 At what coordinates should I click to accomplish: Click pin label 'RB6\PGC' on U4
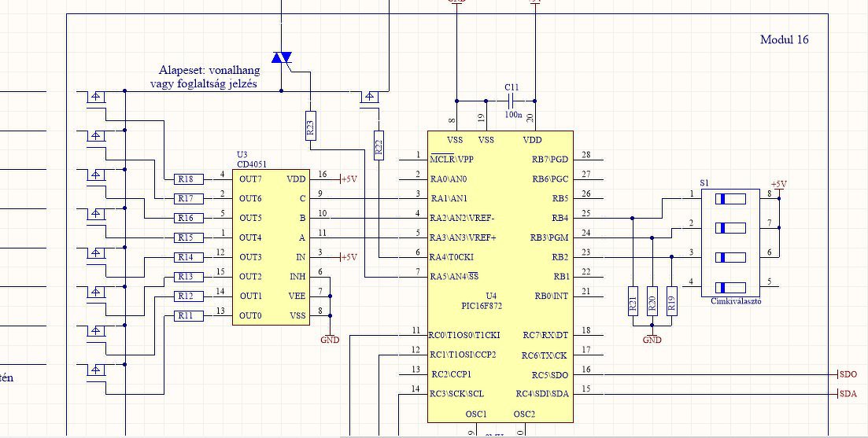tap(550, 179)
